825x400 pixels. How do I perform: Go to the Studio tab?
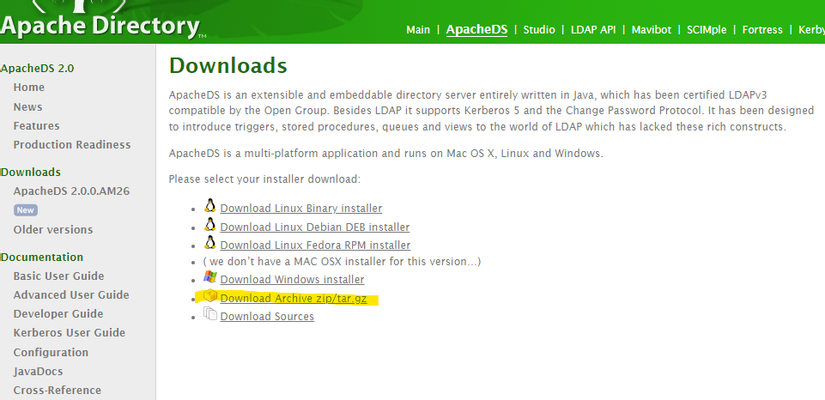click(x=539, y=30)
